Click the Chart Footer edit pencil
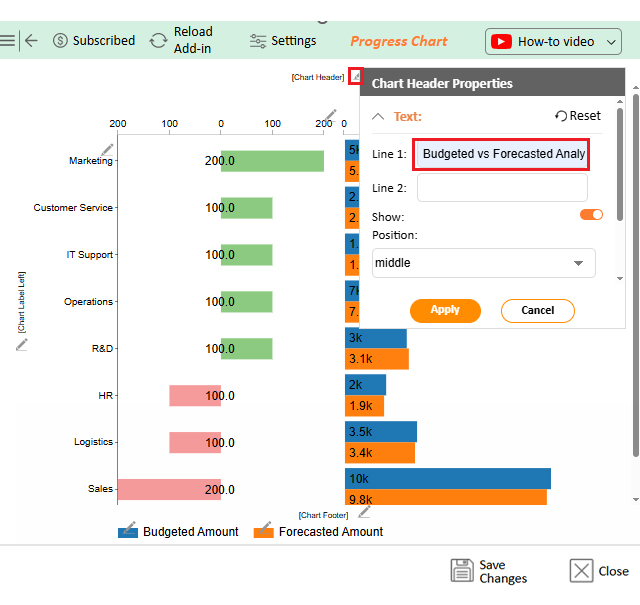The height and width of the screenshot is (605, 640). pos(364,512)
